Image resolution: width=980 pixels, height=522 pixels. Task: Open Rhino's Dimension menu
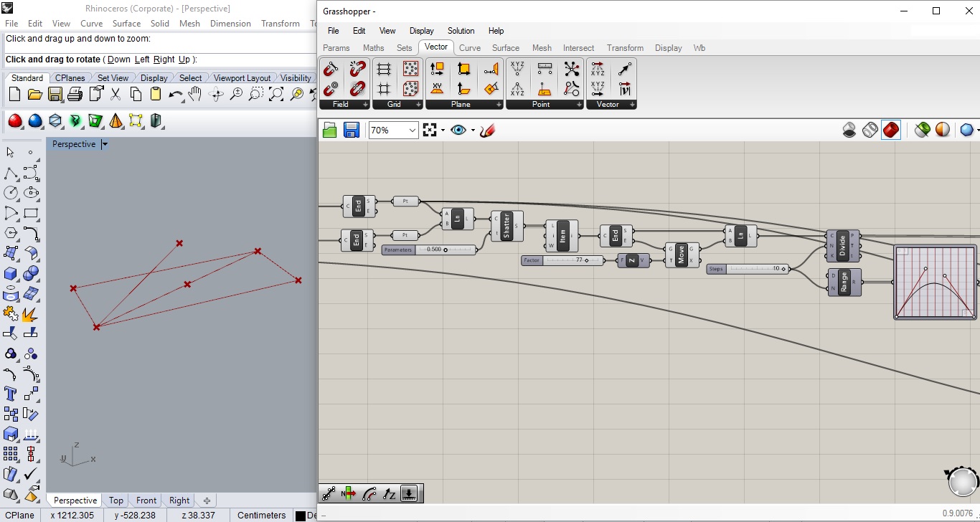click(230, 24)
